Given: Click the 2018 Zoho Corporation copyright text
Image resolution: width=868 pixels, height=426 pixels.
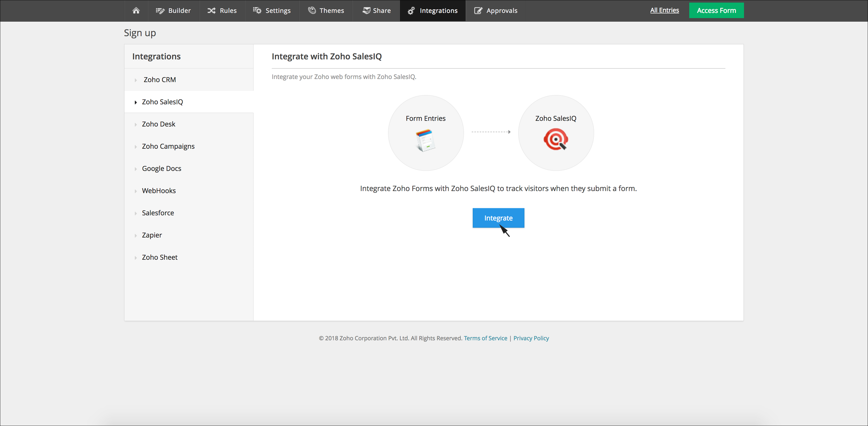Looking at the screenshot, I should pyautogui.click(x=390, y=338).
